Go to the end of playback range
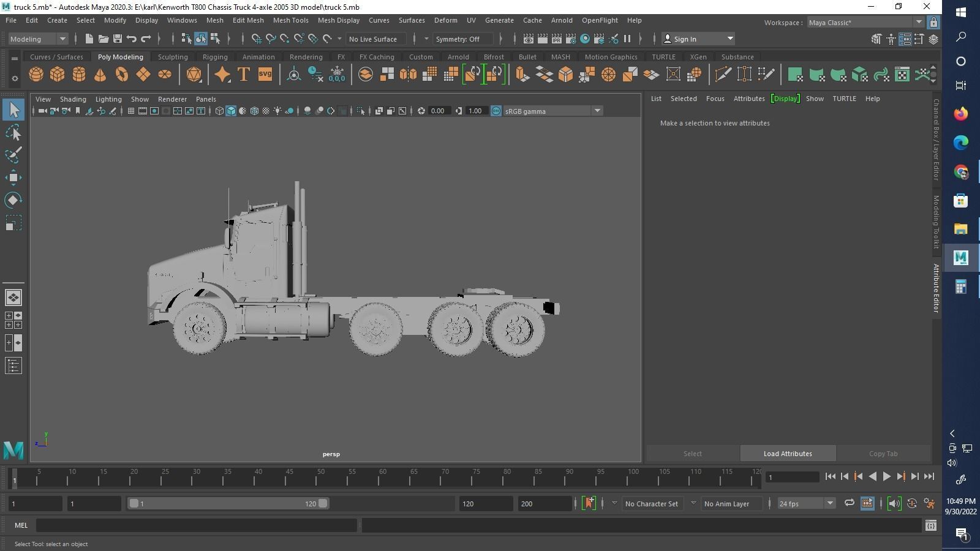980x551 pixels. (x=929, y=476)
